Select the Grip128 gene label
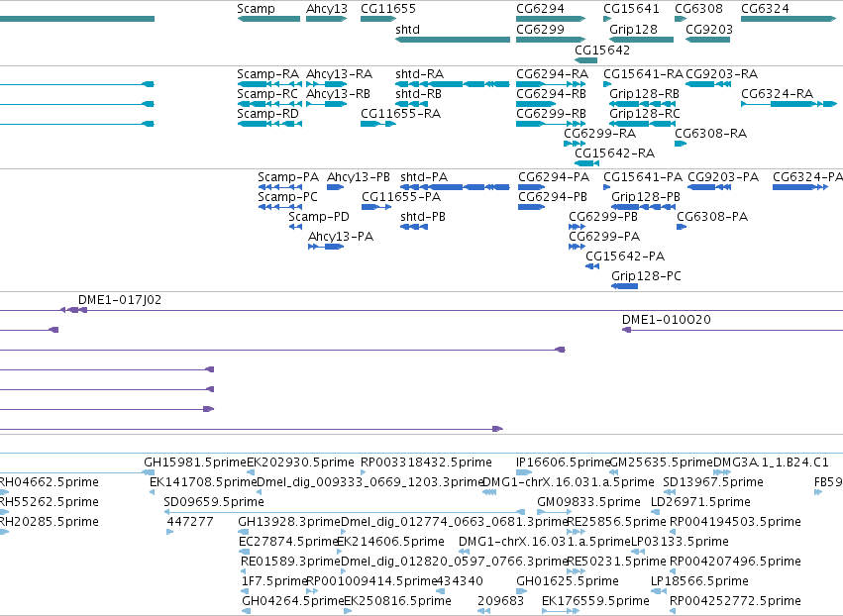843x616 pixels. (633, 30)
